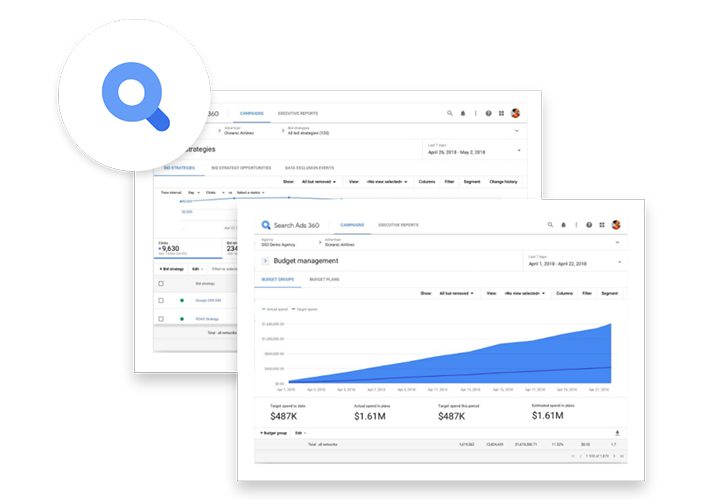
Task: Open No view selected dropdown in Budget window
Action: point(525,293)
